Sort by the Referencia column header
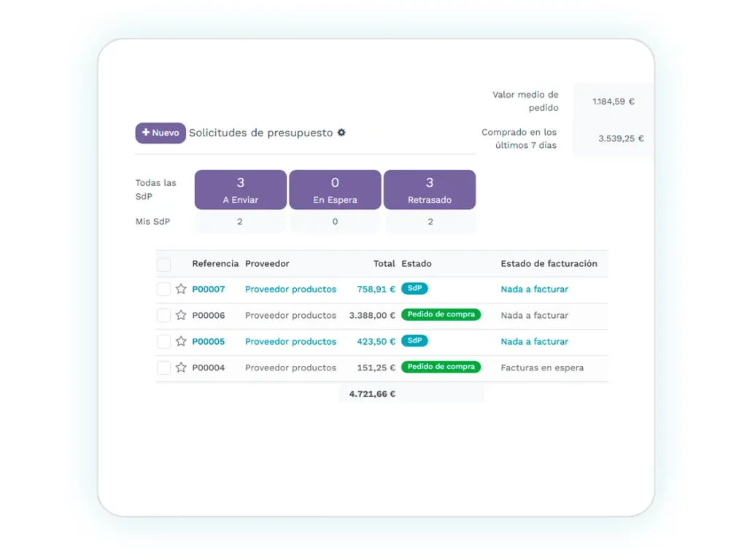 (x=215, y=263)
